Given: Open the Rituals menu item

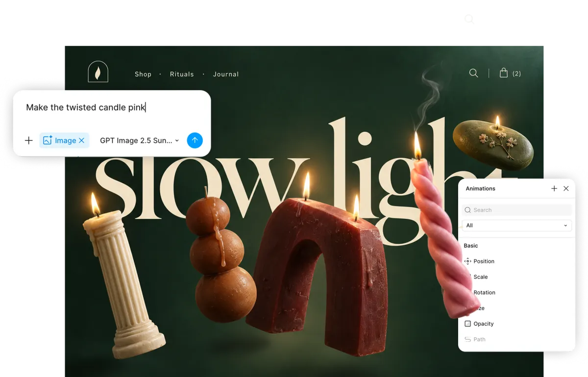Looking at the screenshot, I should (182, 74).
